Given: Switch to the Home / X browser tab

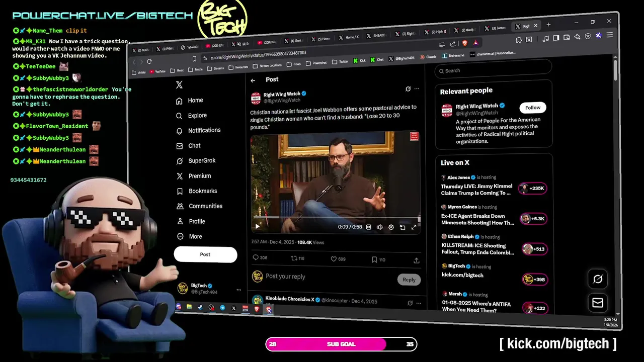Looking at the screenshot, I should pyautogui.click(x=348, y=37).
